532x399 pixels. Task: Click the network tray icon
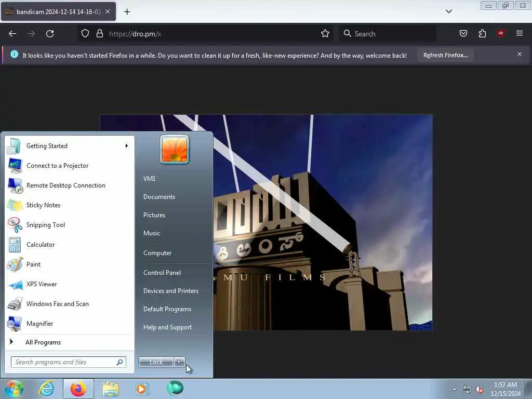pyautogui.click(x=467, y=390)
